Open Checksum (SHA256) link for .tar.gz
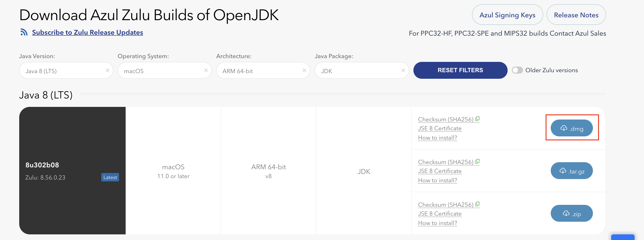 pyautogui.click(x=446, y=162)
